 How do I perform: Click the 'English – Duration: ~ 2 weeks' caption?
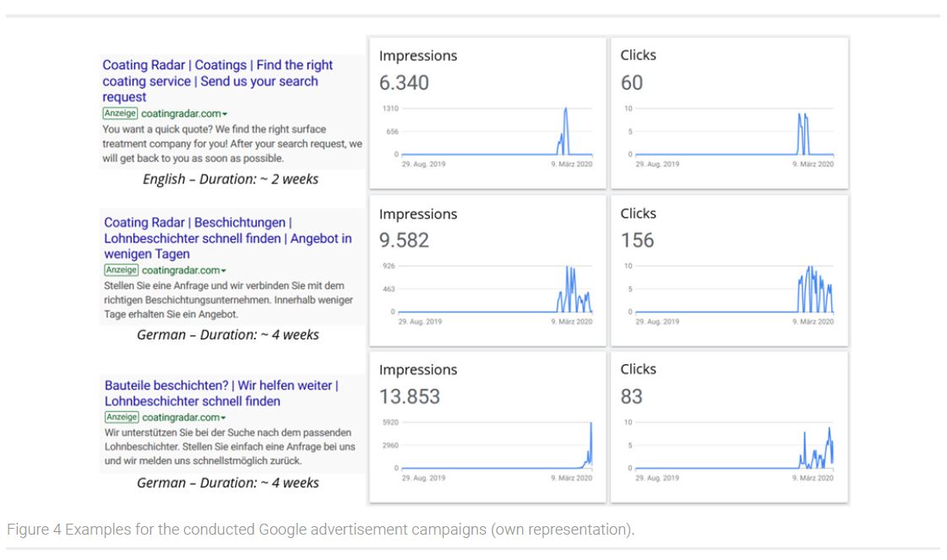(230, 179)
